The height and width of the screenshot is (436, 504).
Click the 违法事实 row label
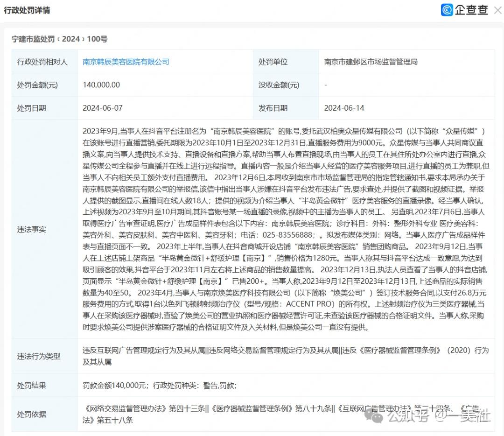(x=32, y=229)
